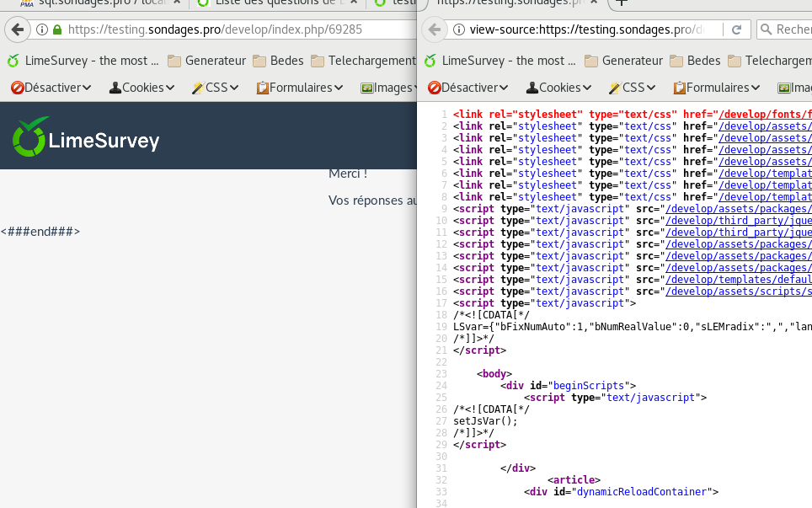
Task: Click the green padlock in left address bar
Action: [57, 29]
